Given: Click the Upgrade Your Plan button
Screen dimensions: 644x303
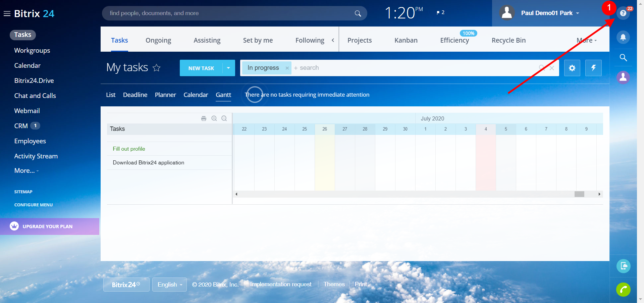Looking at the screenshot, I should coord(50,226).
